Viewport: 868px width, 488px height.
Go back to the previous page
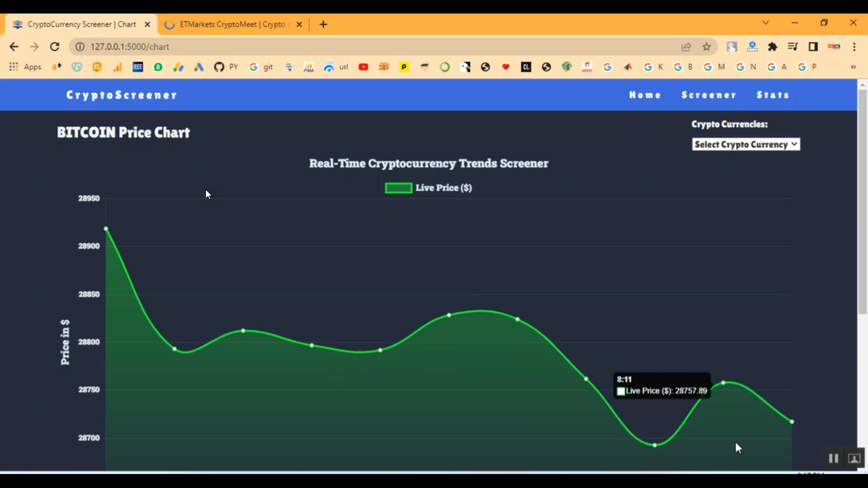[x=14, y=47]
